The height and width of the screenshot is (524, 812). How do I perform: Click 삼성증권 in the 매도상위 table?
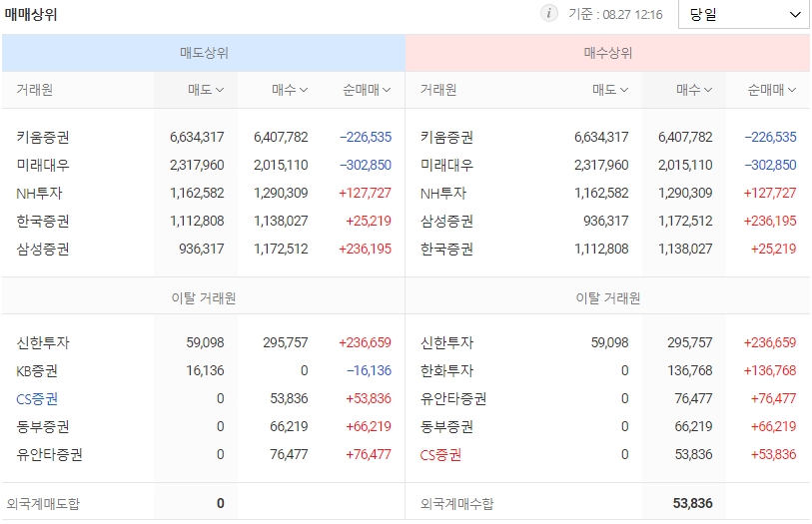click(x=43, y=249)
